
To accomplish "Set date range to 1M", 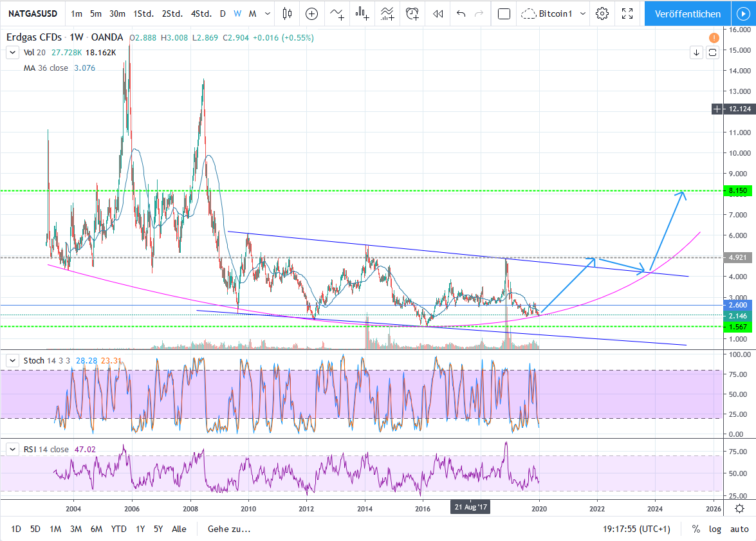I will 55,529.
